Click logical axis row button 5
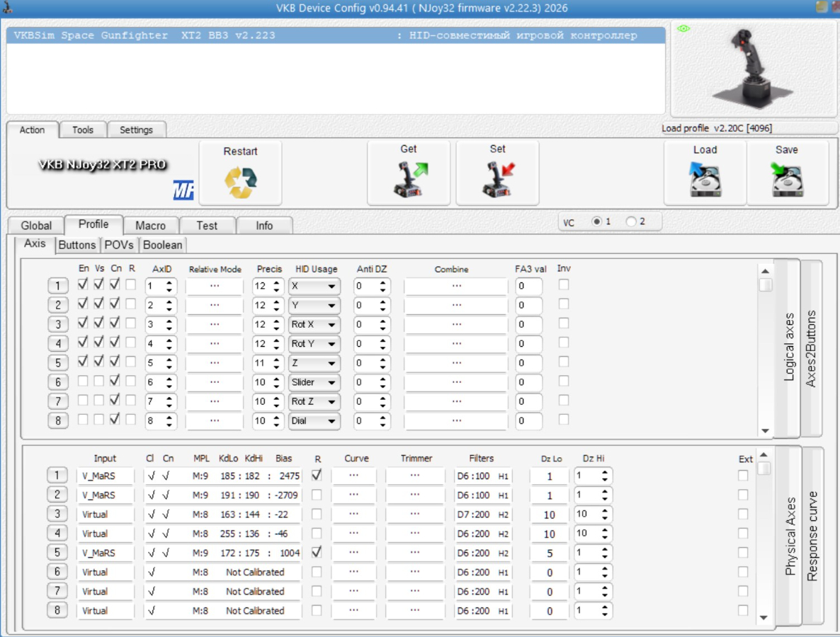This screenshot has width=840, height=637. pos(58,363)
